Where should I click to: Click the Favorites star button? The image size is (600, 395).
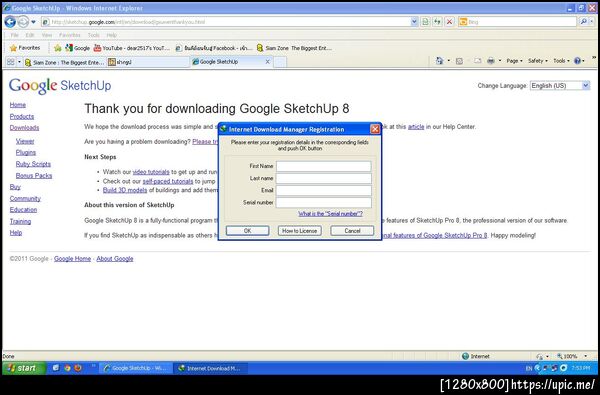[25, 48]
